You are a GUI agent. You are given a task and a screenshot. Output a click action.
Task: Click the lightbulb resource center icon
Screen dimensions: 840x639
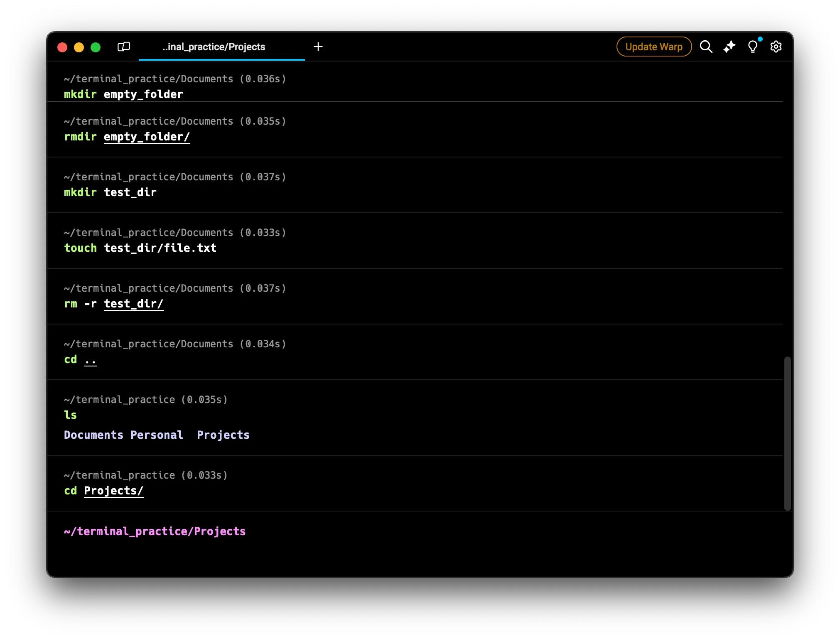click(x=752, y=47)
